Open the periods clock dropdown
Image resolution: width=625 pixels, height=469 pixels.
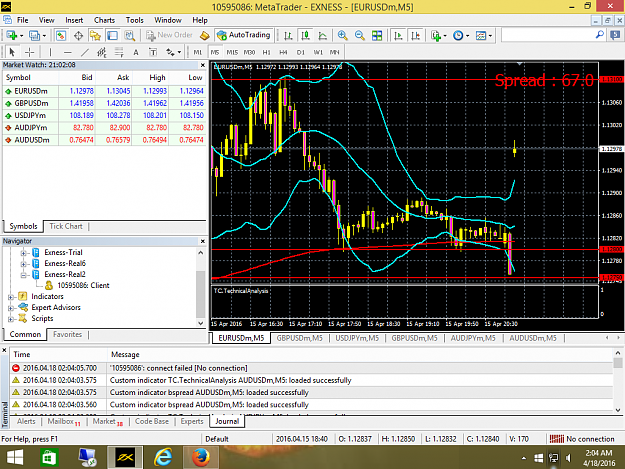point(461,35)
